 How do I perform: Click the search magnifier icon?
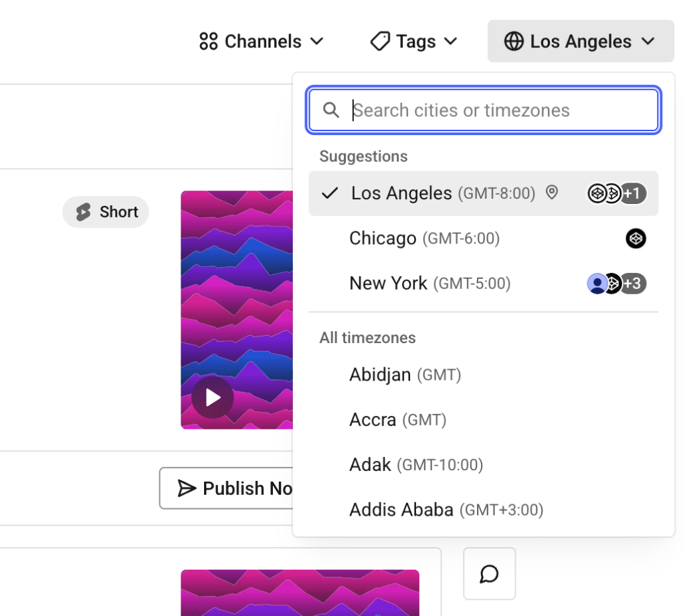pyautogui.click(x=331, y=110)
